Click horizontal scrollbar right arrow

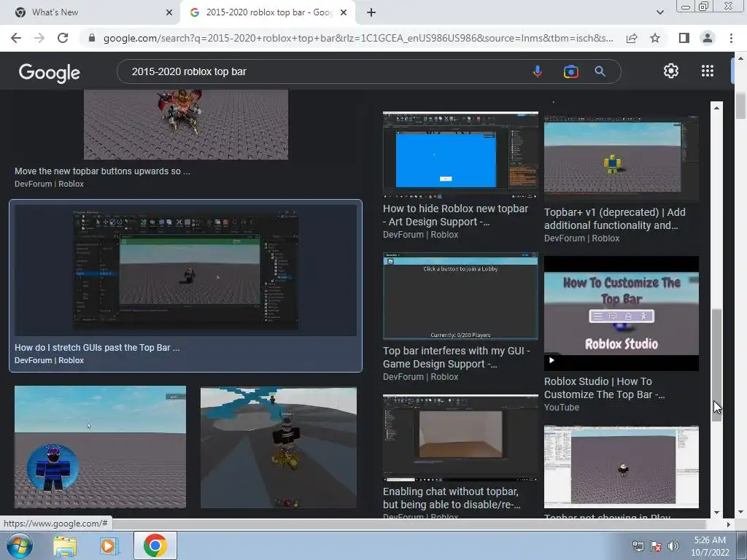coord(728,524)
